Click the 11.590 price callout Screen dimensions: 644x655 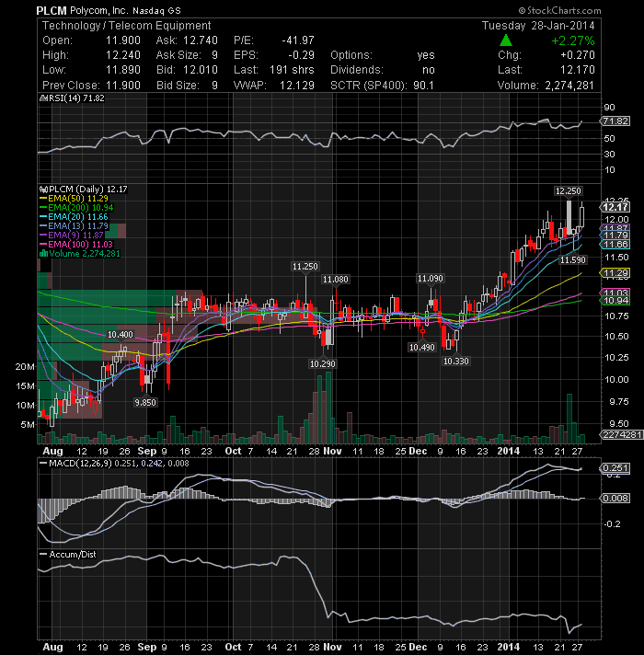(572, 259)
